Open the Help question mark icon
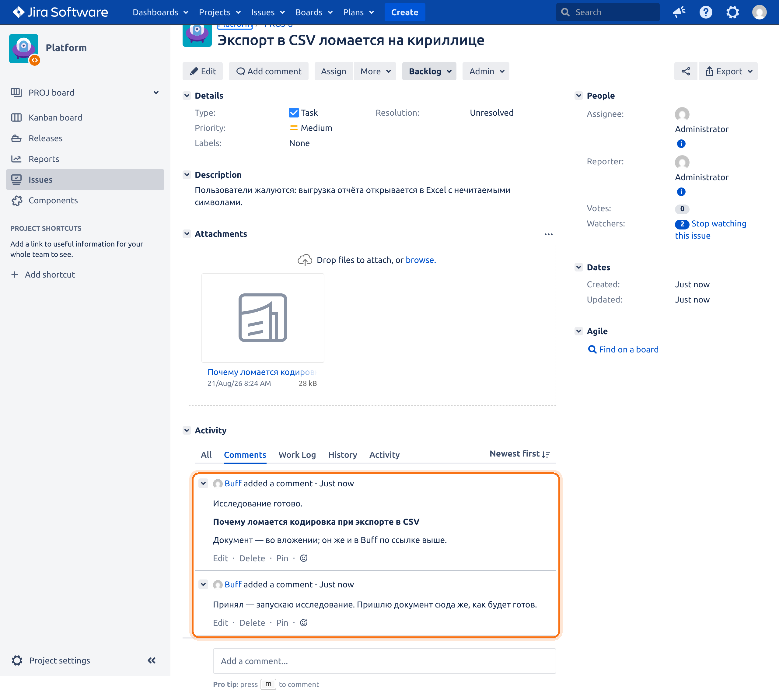779x700 pixels. (706, 12)
